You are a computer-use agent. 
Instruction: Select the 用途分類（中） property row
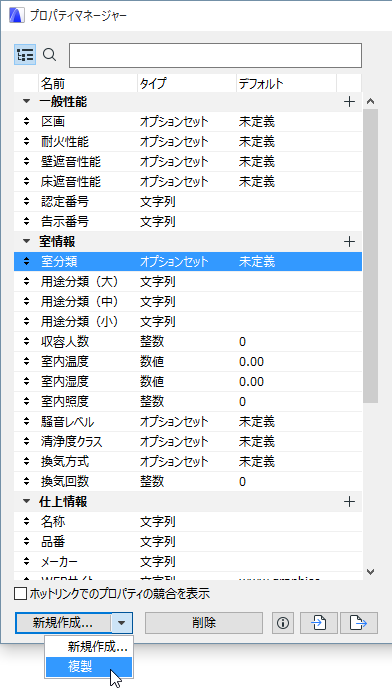click(x=188, y=302)
